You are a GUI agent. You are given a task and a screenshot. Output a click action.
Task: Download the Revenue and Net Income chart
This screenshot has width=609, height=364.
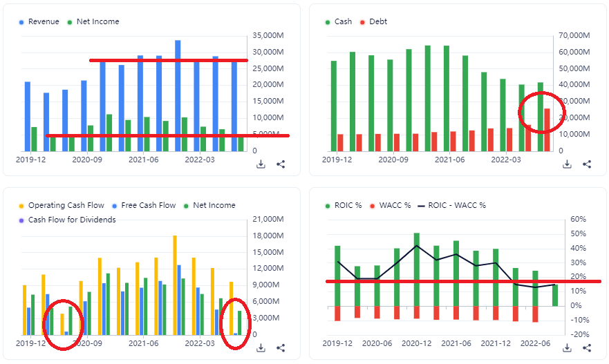(261, 164)
